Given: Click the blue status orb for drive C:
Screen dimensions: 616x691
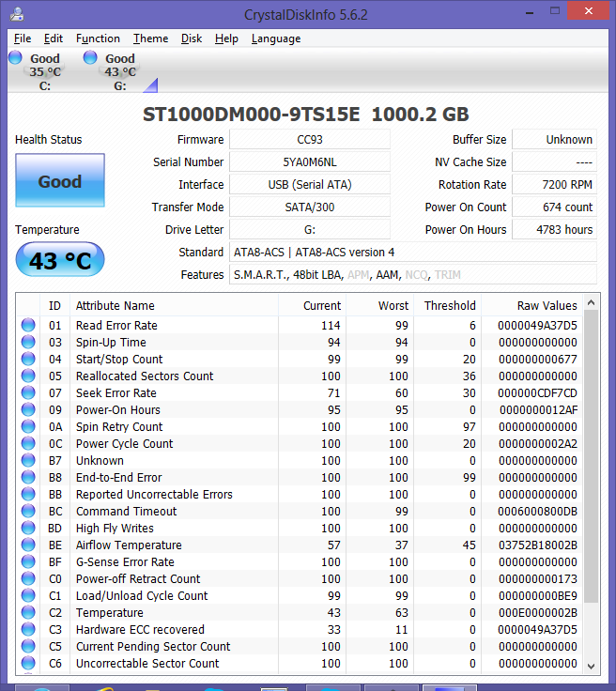Looking at the screenshot, I should pyautogui.click(x=15, y=57).
